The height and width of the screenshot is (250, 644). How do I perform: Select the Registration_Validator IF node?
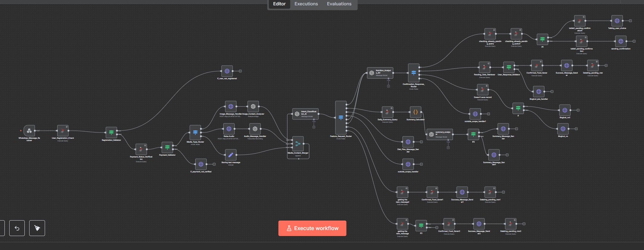(x=111, y=132)
